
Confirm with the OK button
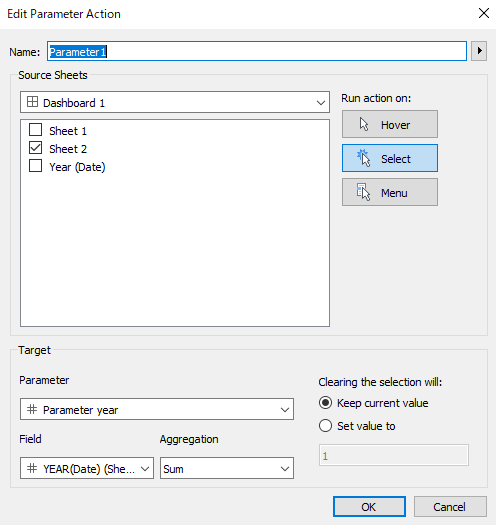coord(369,507)
